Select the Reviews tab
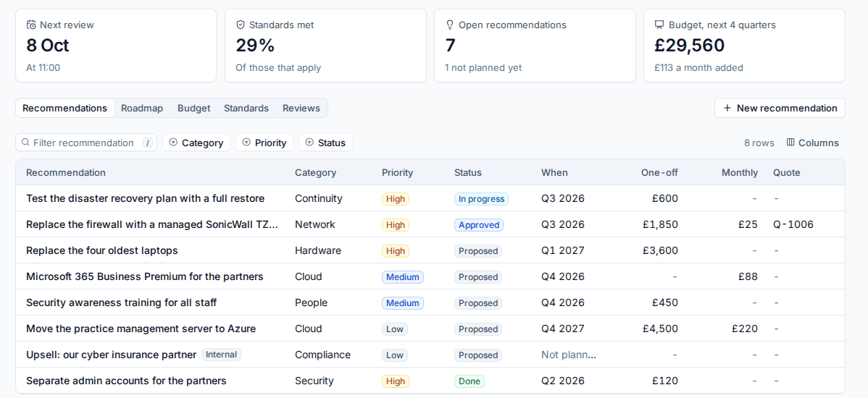Screen dimensions: 868x398 tap(301, 109)
